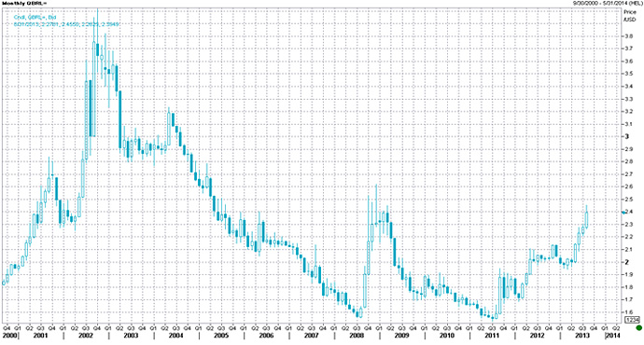Viewport: 644px width, 345px height.
Task: Select the Cndl Bid legend line
Action: coord(35,18)
